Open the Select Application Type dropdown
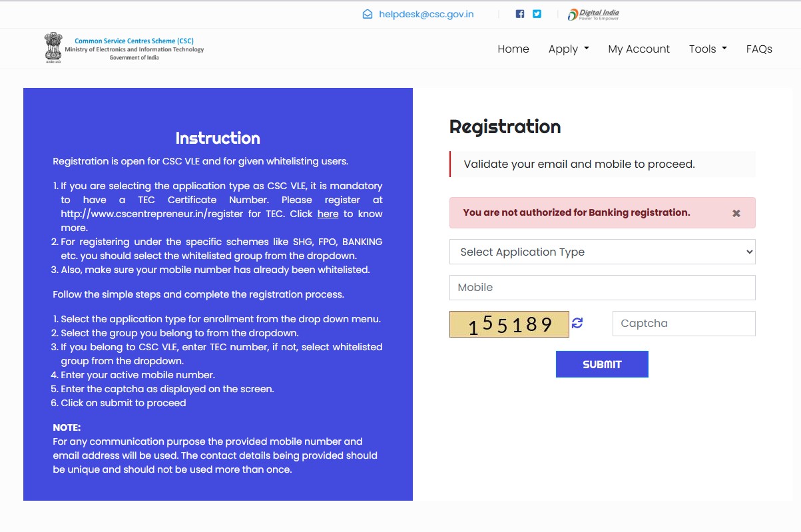The width and height of the screenshot is (801, 532). click(602, 252)
